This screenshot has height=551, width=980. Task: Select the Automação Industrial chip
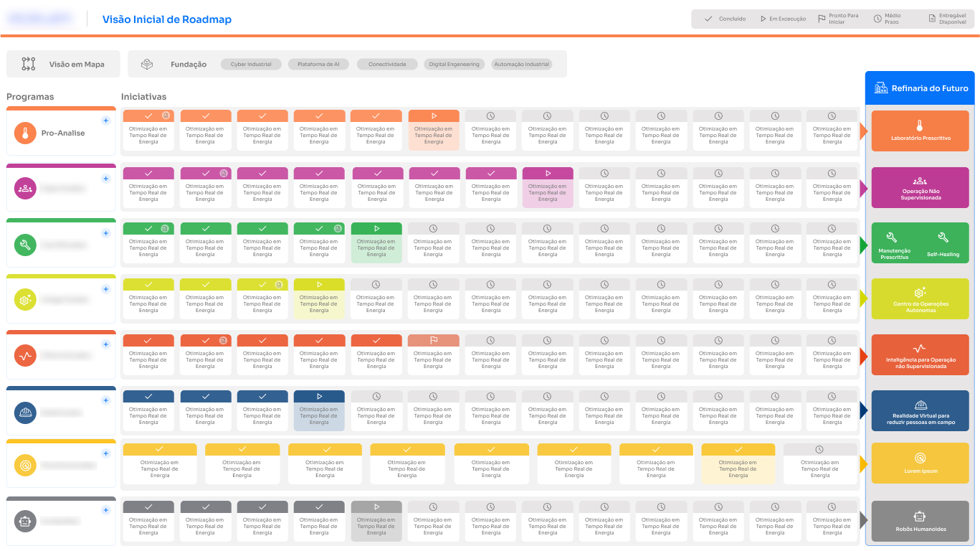[x=521, y=65]
